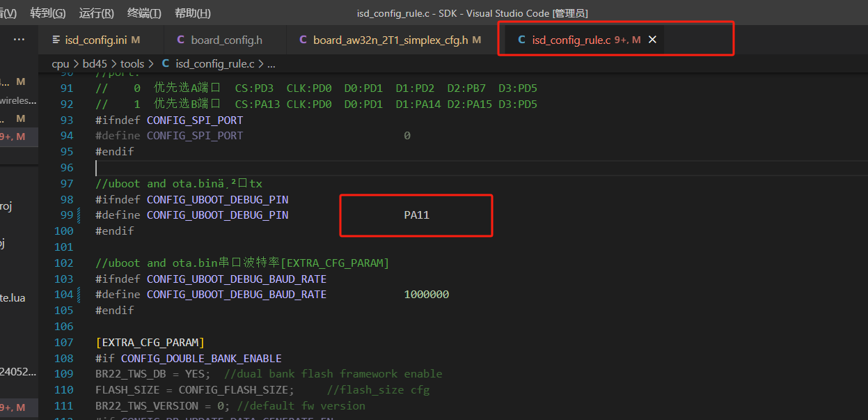Screen dimensions: 868x420
Task: Open the tools breadcrumb segment
Action: click(x=132, y=63)
